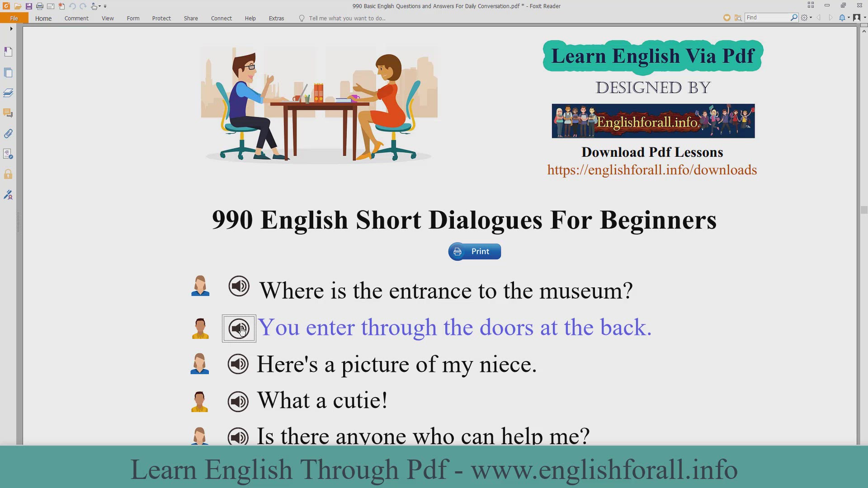Image resolution: width=868 pixels, height=488 pixels.
Task: Expand the notification bell dropdown
Action: pos(849,18)
